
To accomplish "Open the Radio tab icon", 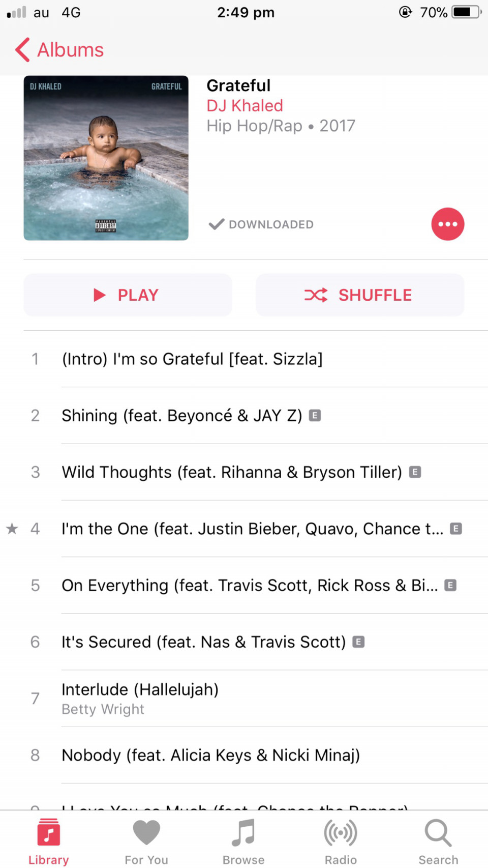I will click(341, 841).
